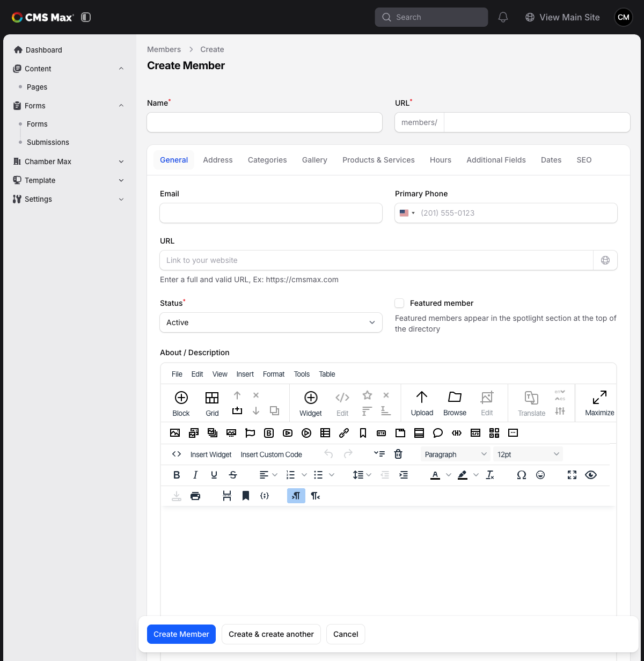
Task: Open source code view with the angle-brackets icon
Action: point(177,454)
